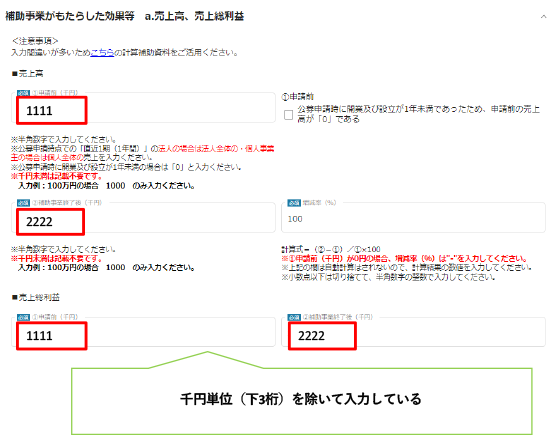Screen dimensions: 550x435
Task: Collapse the section using the top-right chevron
Action: 543,16
